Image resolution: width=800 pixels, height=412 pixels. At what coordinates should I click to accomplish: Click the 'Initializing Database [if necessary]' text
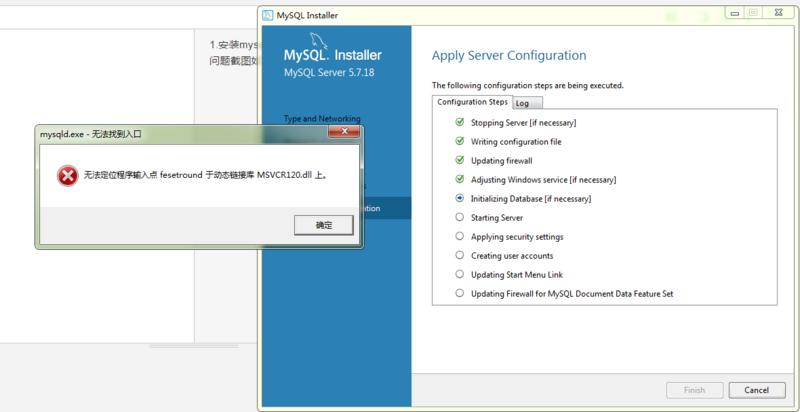click(531, 199)
